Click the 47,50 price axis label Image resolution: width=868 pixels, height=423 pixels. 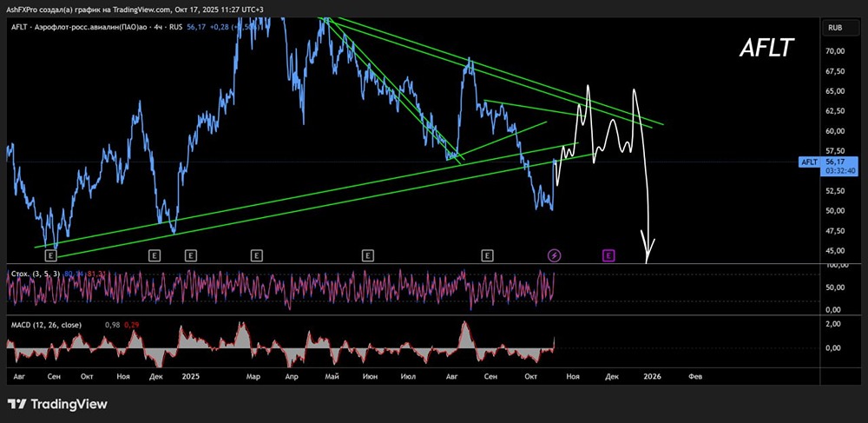[x=834, y=231]
